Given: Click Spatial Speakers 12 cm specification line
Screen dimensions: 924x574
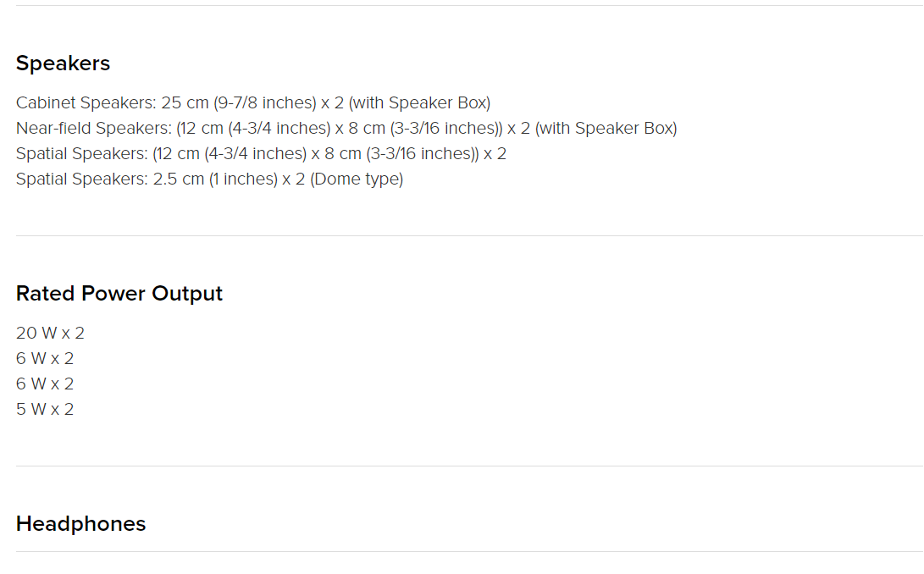Looking at the screenshot, I should pos(261,153).
